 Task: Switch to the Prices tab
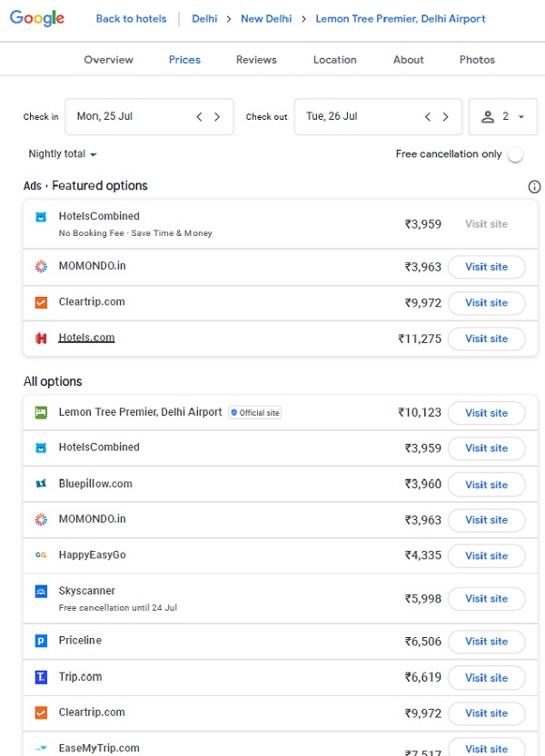(184, 60)
